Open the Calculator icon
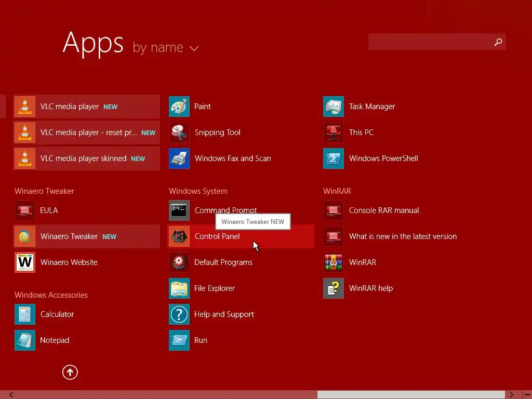This screenshot has height=399, width=532. tap(25, 314)
